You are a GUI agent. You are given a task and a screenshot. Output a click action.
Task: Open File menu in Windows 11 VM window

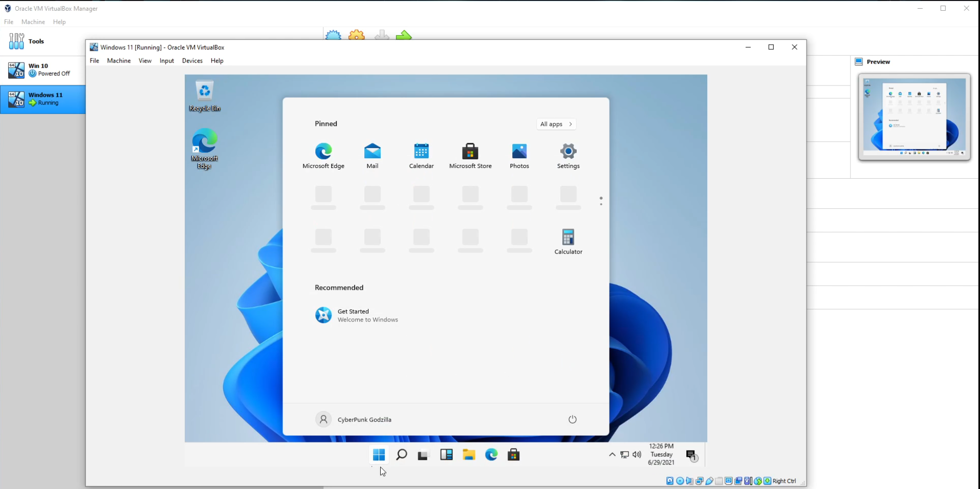pos(95,60)
